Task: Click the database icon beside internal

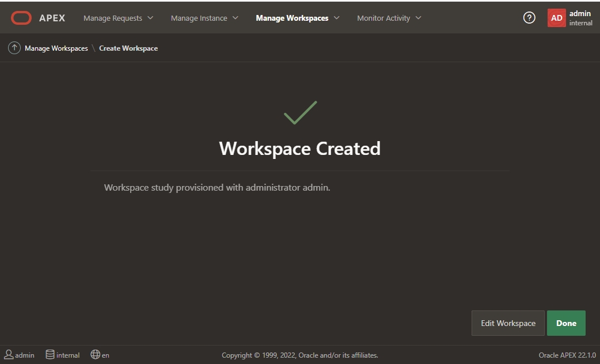Action: [50, 355]
